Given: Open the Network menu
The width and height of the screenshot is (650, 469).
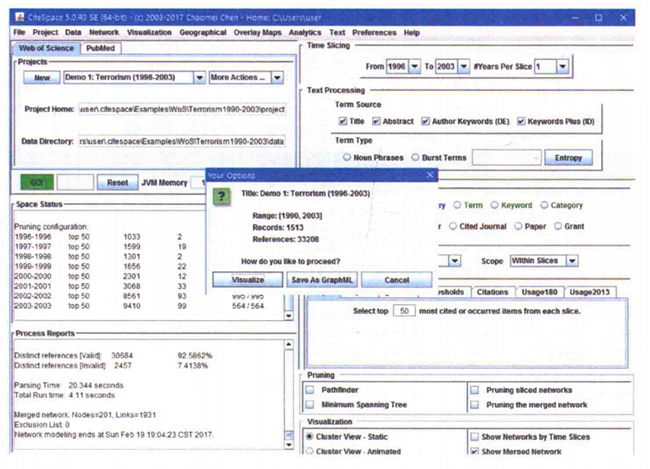Looking at the screenshot, I should [x=104, y=32].
